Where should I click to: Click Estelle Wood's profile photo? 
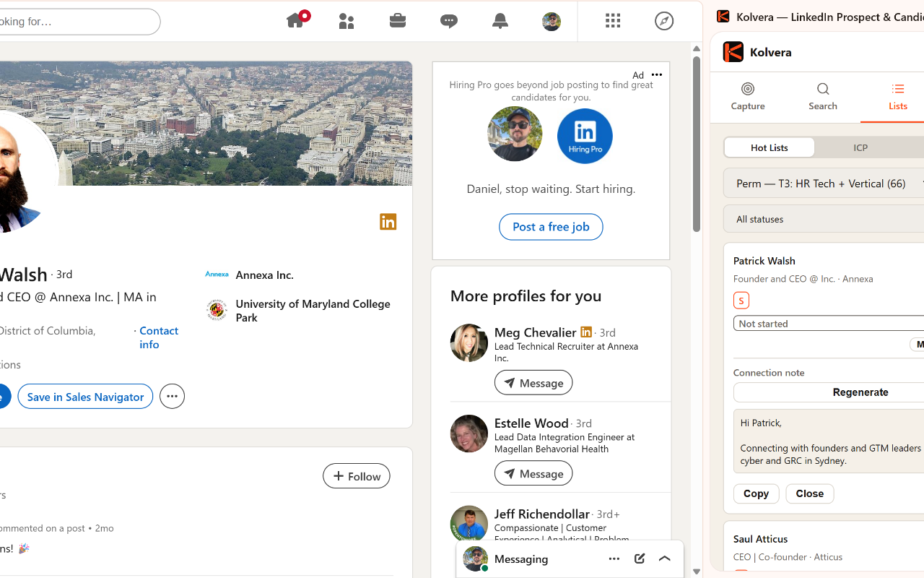point(469,433)
